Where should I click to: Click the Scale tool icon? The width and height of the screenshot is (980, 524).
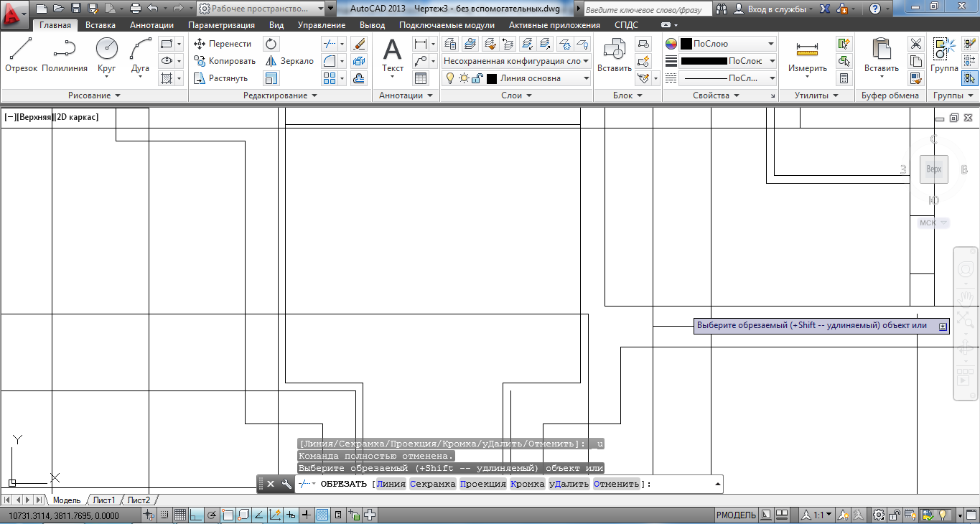click(x=271, y=78)
